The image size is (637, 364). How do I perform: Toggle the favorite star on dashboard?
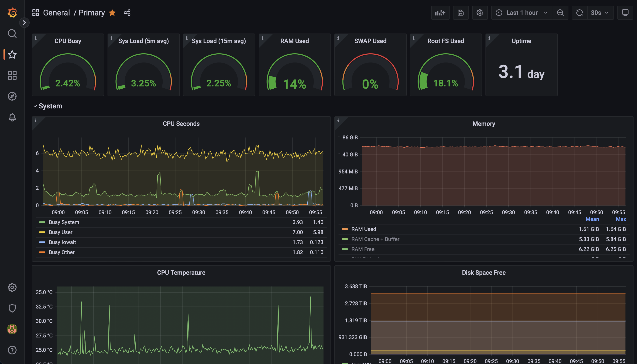point(112,13)
